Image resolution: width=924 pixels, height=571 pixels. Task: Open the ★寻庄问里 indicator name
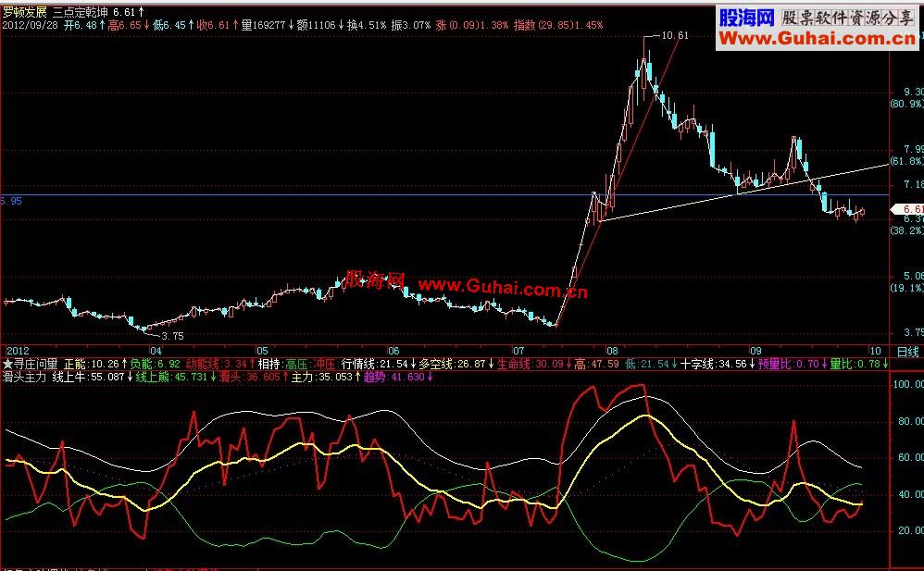31,365
